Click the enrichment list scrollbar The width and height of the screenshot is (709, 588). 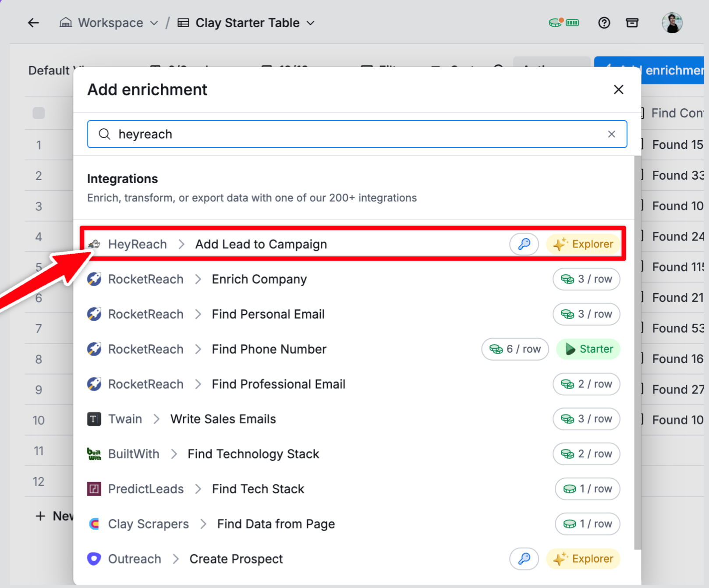pyautogui.click(x=638, y=353)
